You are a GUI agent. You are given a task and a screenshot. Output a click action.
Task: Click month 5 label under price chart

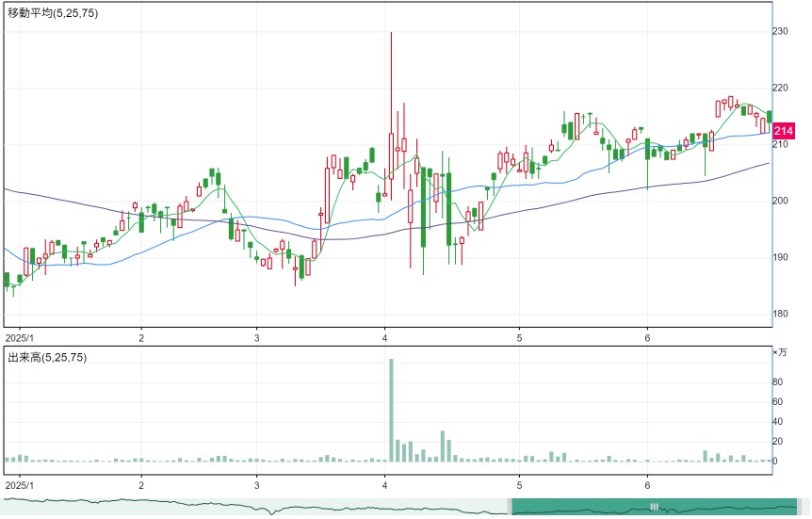coord(519,338)
